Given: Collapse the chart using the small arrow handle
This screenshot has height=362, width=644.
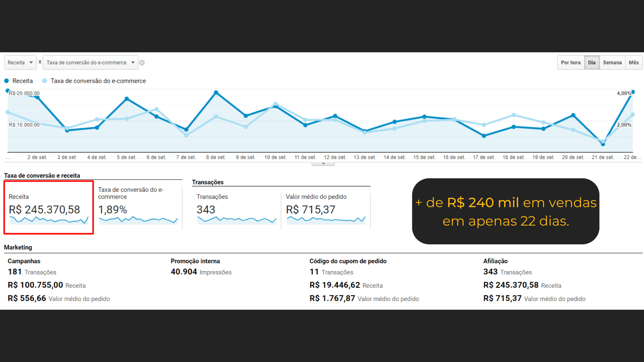Looking at the screenshot, I should [323, 164].
